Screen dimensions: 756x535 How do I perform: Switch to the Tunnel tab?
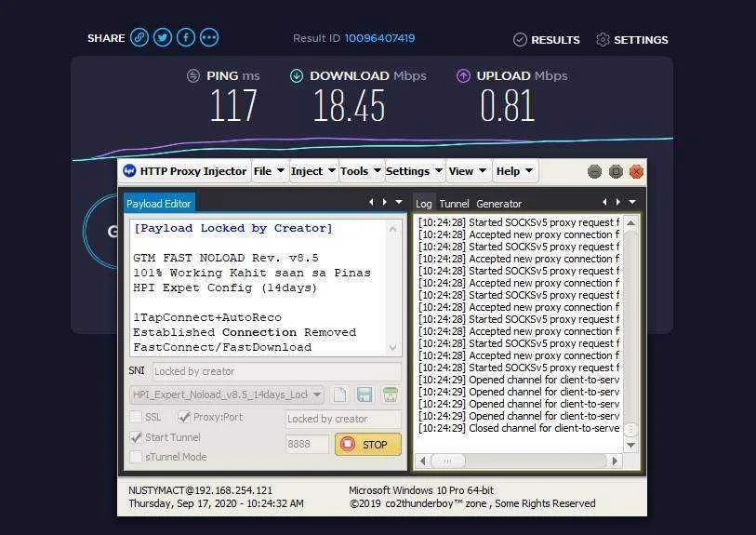(454, 204)
